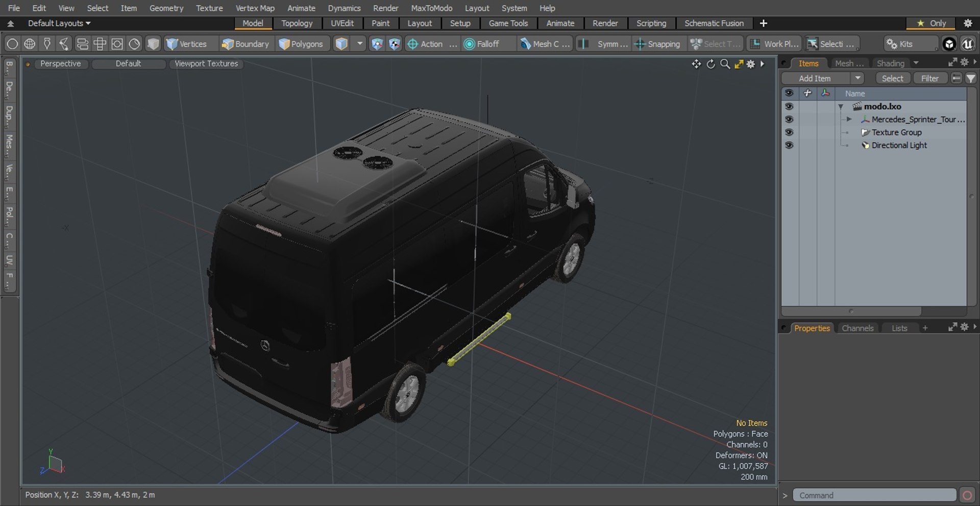Screen dimensions: 980x506
Task: Click the Unreal Engine icon
Action: click(967, 44)
